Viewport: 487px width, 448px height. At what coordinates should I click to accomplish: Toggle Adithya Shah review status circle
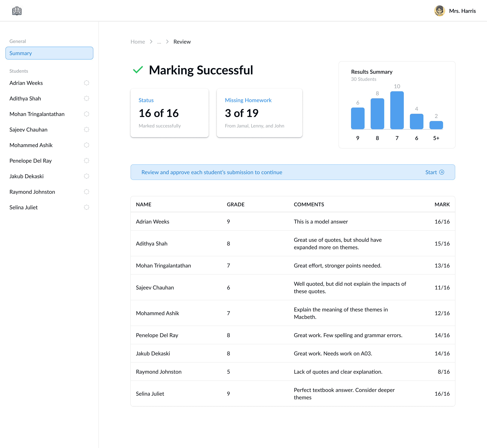coord(86,98)
